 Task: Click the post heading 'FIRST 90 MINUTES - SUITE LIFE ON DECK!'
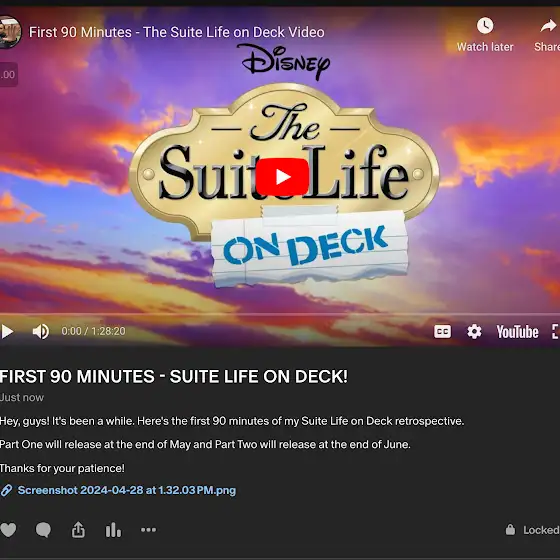pos(174,376)
